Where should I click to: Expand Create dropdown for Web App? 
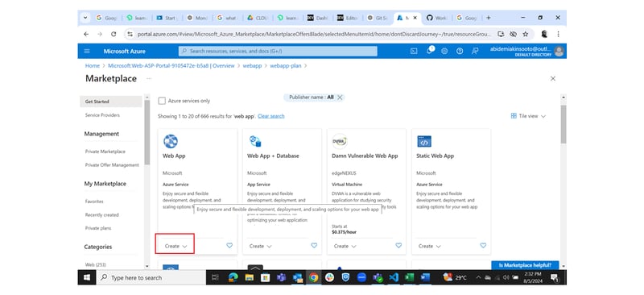point(175,246)
